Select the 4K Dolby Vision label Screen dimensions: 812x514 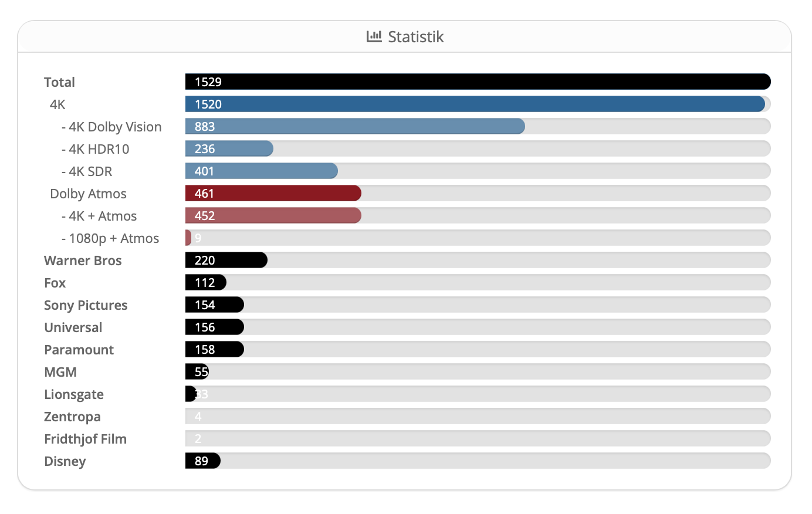[x=111, y=127]
